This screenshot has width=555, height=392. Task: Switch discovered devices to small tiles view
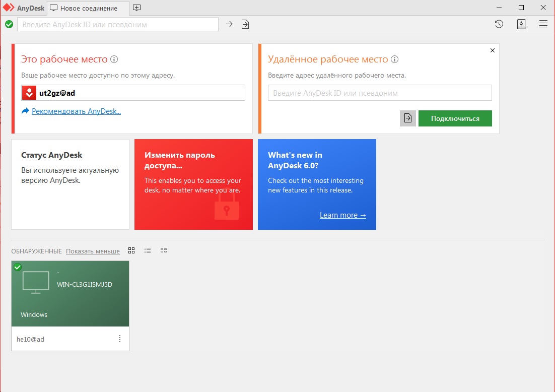click(164, 250)
